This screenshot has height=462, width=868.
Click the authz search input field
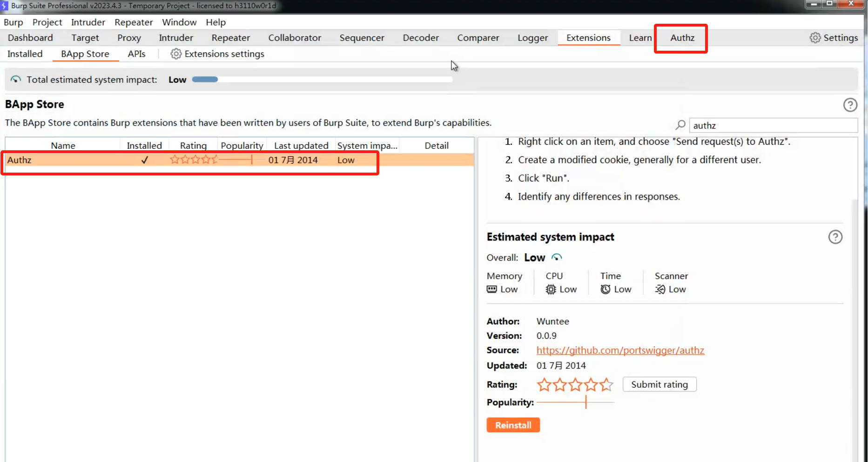coord(773,126)
